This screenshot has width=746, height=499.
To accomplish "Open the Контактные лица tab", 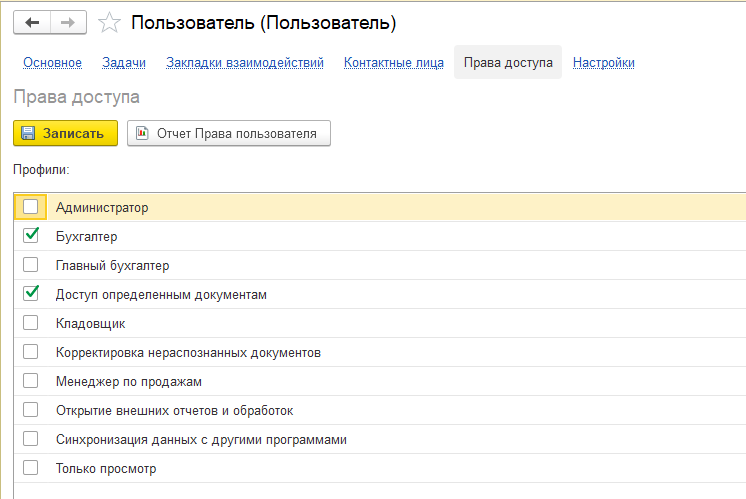I will tap(394, 62).
